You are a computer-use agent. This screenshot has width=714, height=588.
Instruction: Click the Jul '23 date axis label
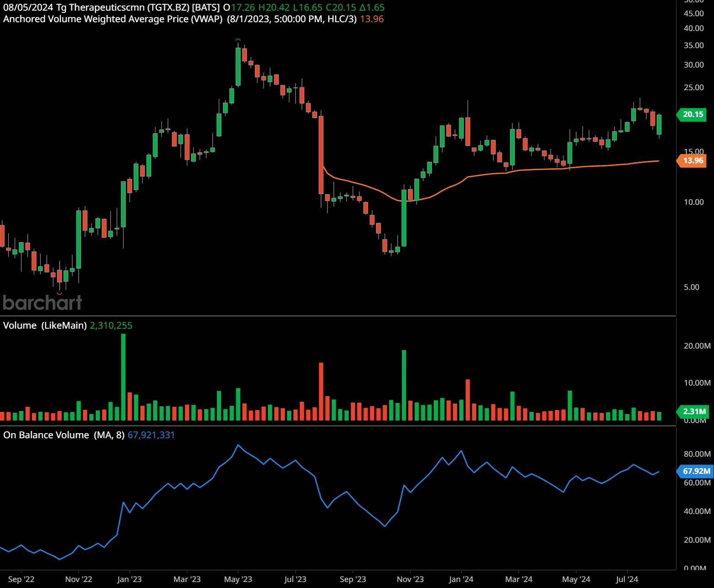click(x=295, y=579)
